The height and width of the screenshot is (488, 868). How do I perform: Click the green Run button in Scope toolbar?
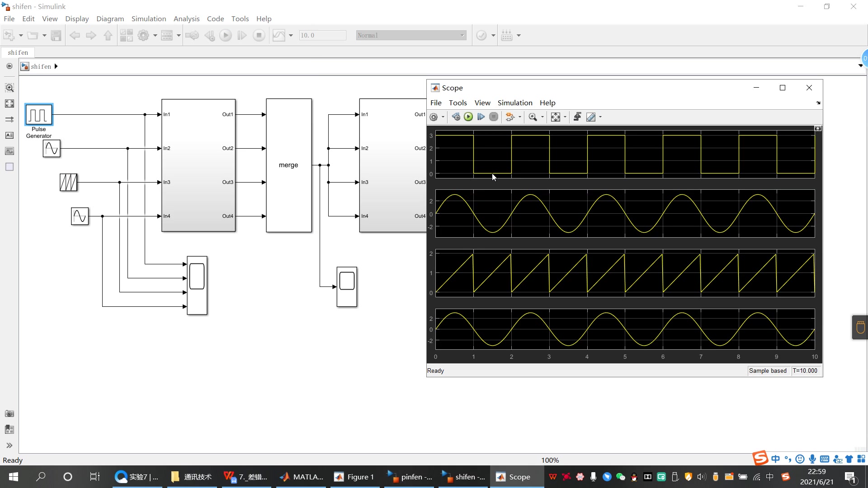pos(468,117)
